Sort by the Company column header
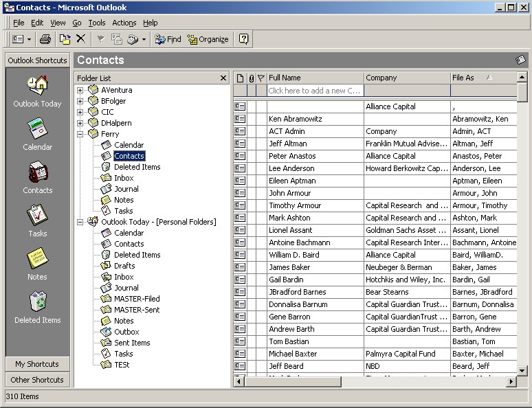 click(x=407, y=78)
